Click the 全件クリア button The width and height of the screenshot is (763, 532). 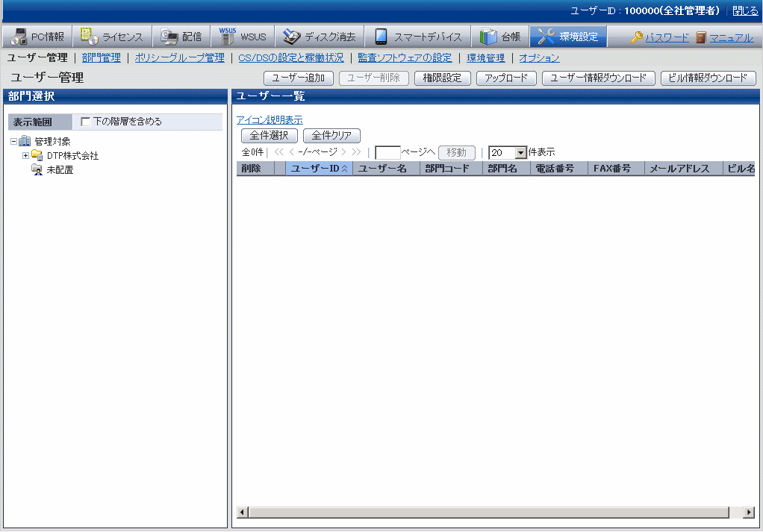331,135
